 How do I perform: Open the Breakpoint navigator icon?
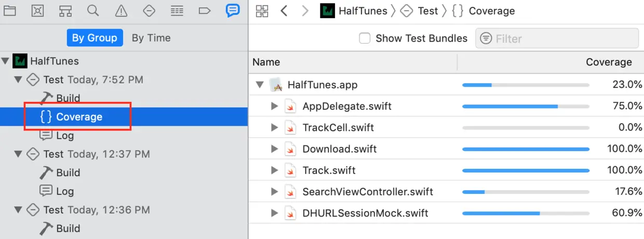pyautogui.click(x=205, y=10)
